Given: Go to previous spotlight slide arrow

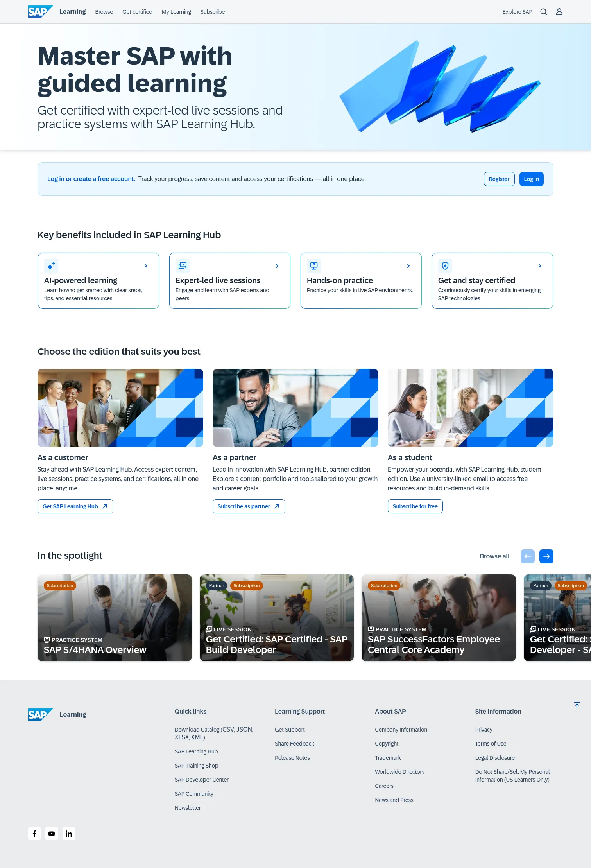Looking at the screenshot, I should point(528,556).
